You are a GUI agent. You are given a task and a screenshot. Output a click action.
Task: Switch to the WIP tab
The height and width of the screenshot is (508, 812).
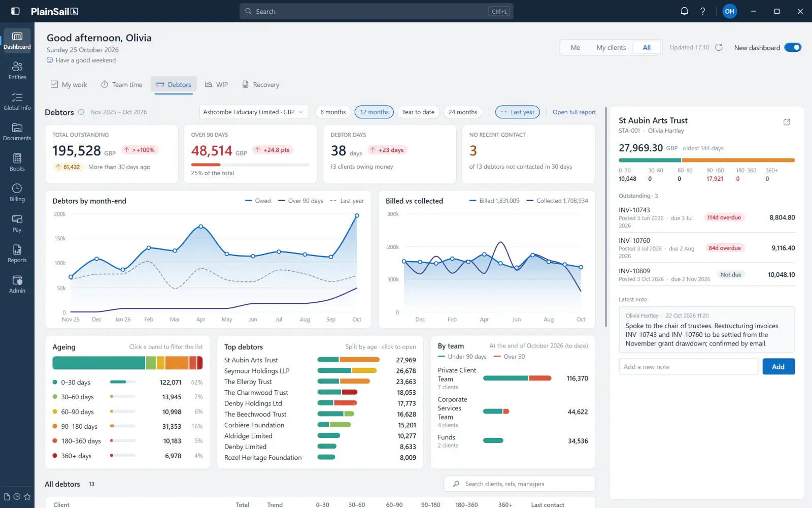click(217, 85)
